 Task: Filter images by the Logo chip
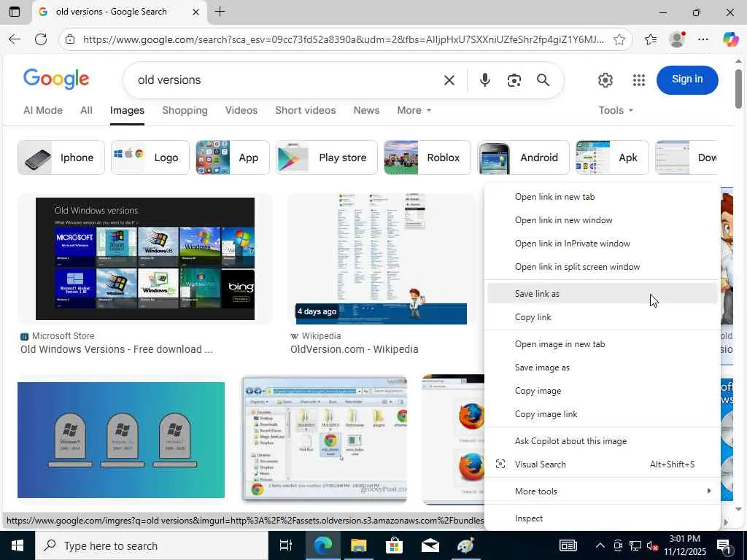click(150, 157)
